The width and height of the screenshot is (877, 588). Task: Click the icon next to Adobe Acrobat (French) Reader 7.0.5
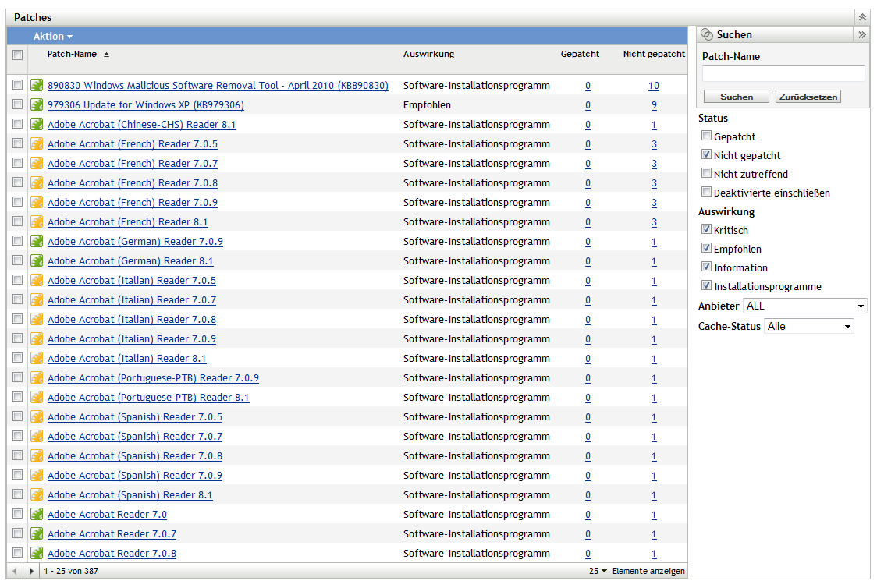(37, 144)
